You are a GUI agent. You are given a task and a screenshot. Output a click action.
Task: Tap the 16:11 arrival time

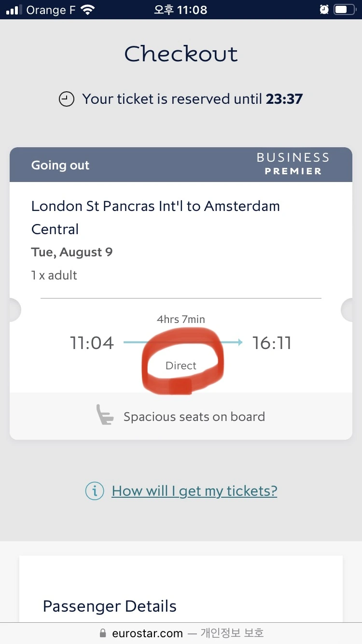click(272, 343)
